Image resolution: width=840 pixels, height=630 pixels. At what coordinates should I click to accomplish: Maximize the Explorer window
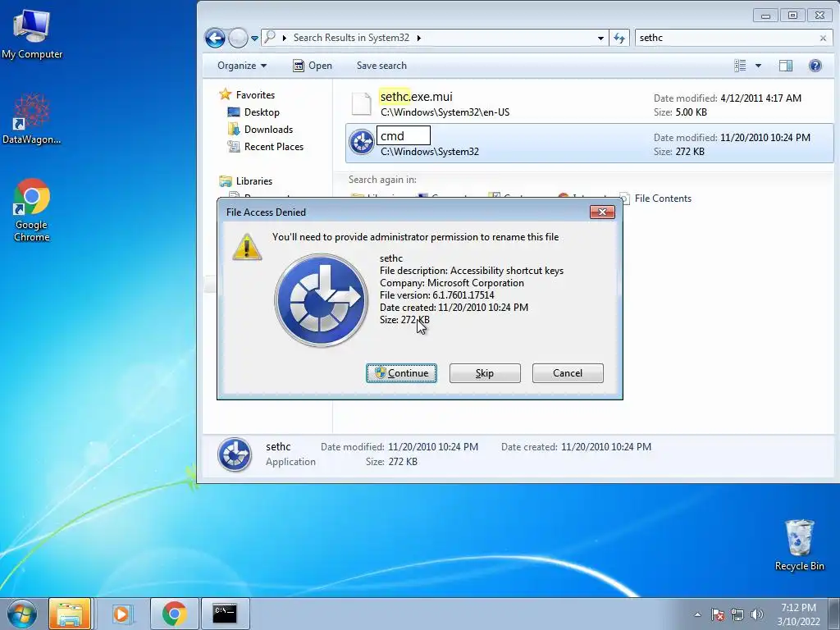click(792, 16)
